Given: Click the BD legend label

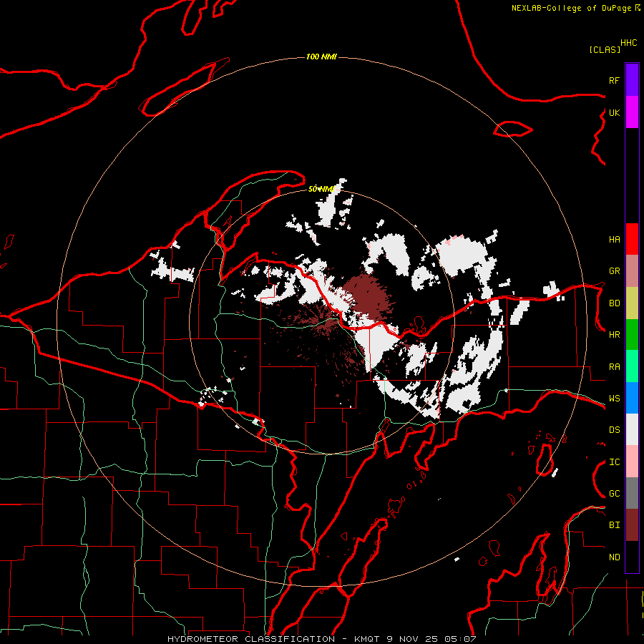Looking at the screenshot, I should pos(614,303).
